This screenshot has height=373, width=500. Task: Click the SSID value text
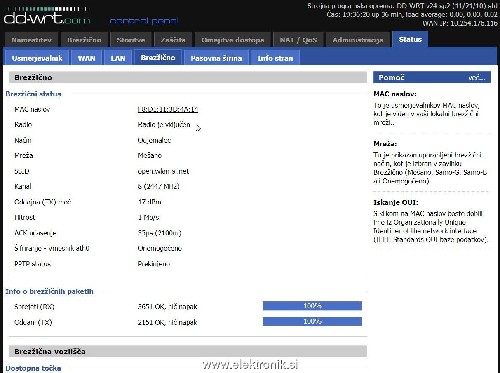pos(163,171)
